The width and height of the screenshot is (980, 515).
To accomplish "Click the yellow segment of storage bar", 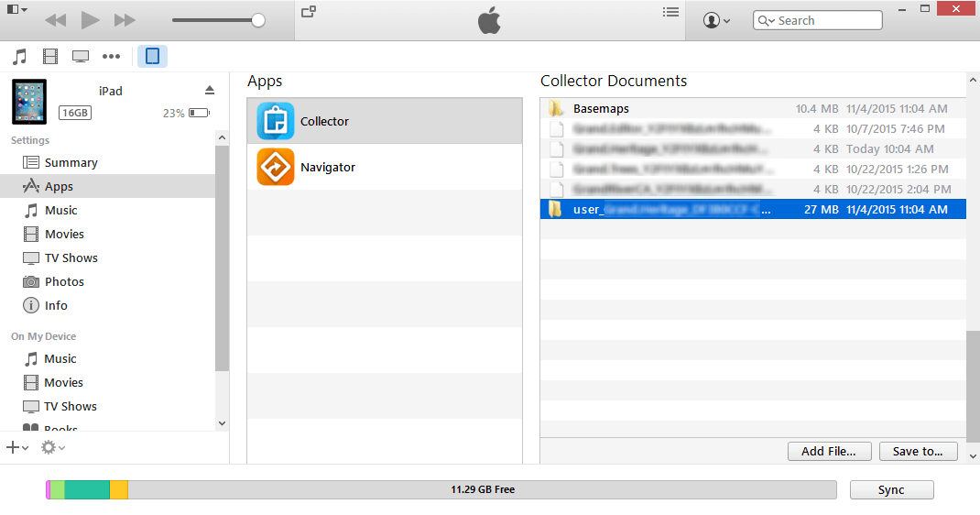I will point(119,490).
